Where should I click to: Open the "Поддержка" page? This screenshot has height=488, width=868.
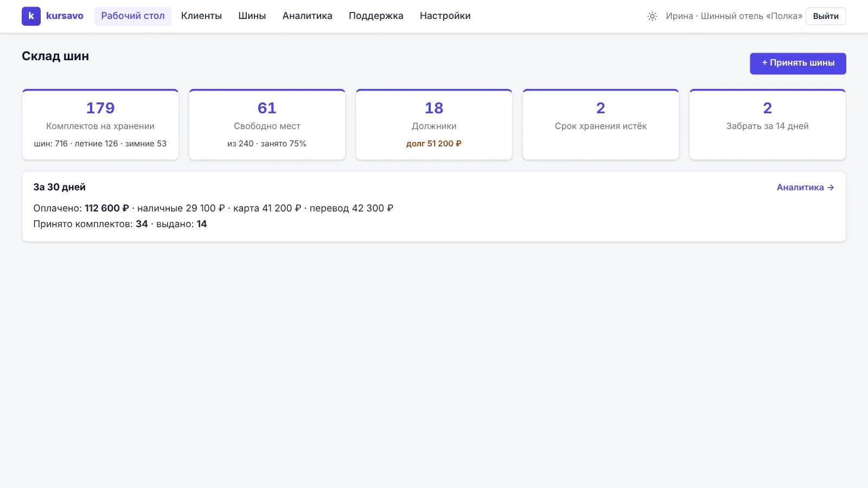click(x=376, y=16)
